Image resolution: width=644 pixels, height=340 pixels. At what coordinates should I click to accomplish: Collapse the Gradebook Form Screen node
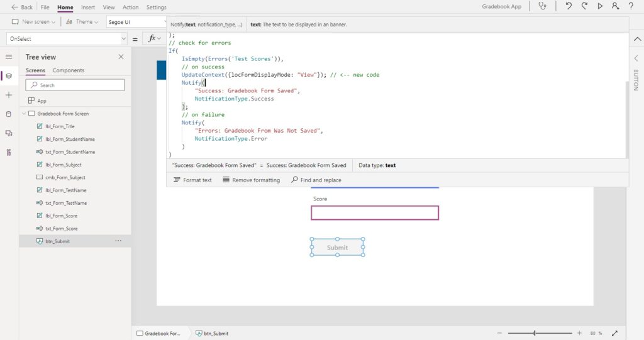tap(24, 114)
